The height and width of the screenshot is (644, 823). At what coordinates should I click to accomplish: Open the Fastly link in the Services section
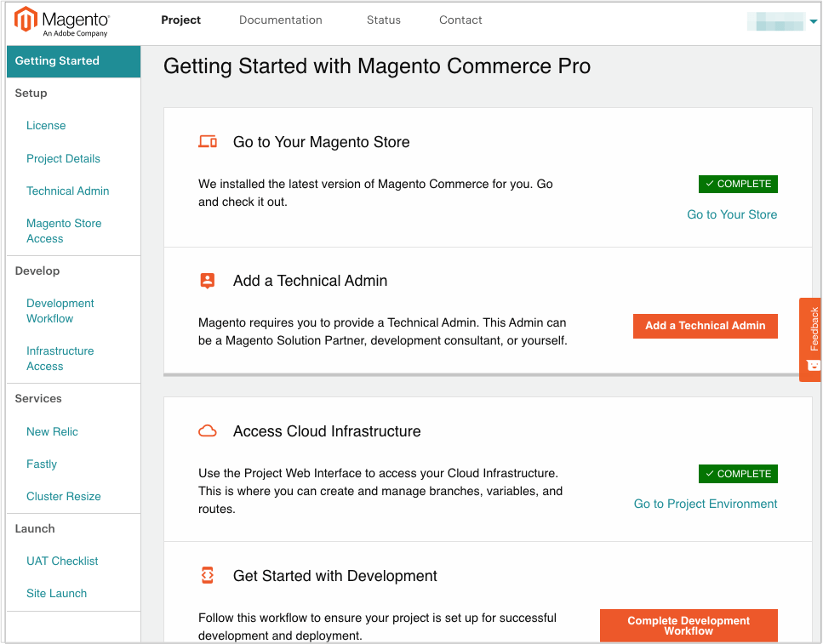41,464
